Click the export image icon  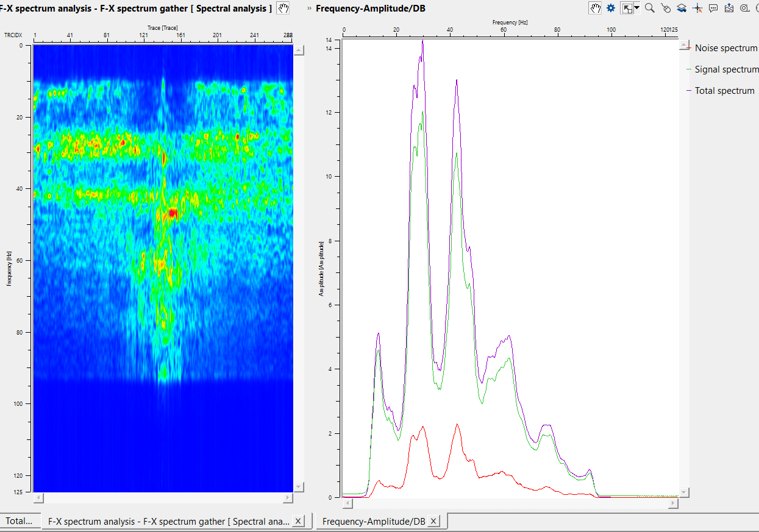pyautogui.click(x=729, y=8)
